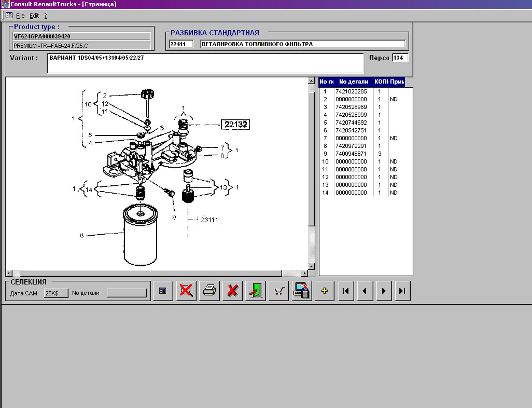Click the crossed-out magnifier cancel search icon
532x408 pixels.
pyautogui.click(x=186, y=291)
